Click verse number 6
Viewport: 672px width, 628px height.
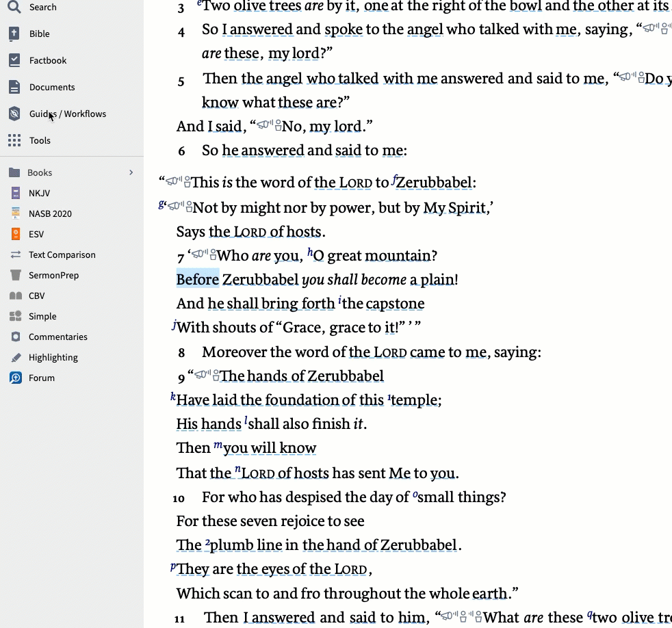point(182,151)
